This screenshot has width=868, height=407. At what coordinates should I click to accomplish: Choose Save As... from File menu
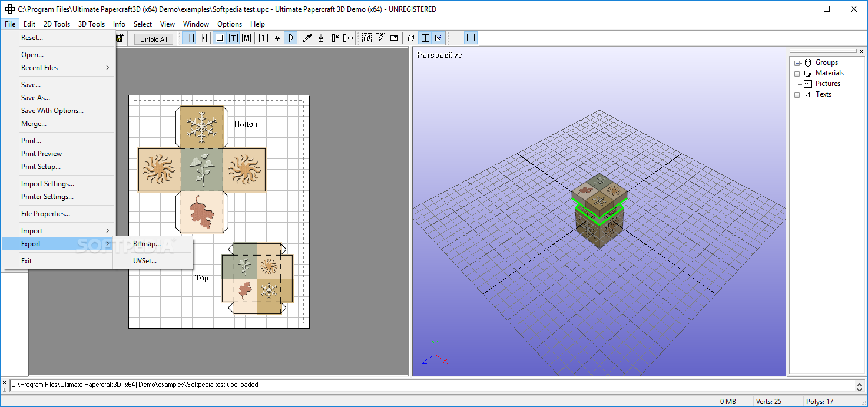click(x=58, y=98)
